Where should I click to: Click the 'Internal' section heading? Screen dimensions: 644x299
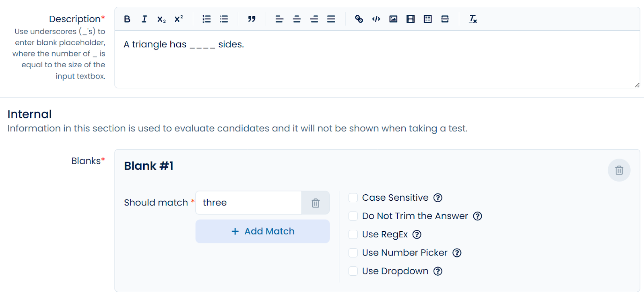click(29, 114)
